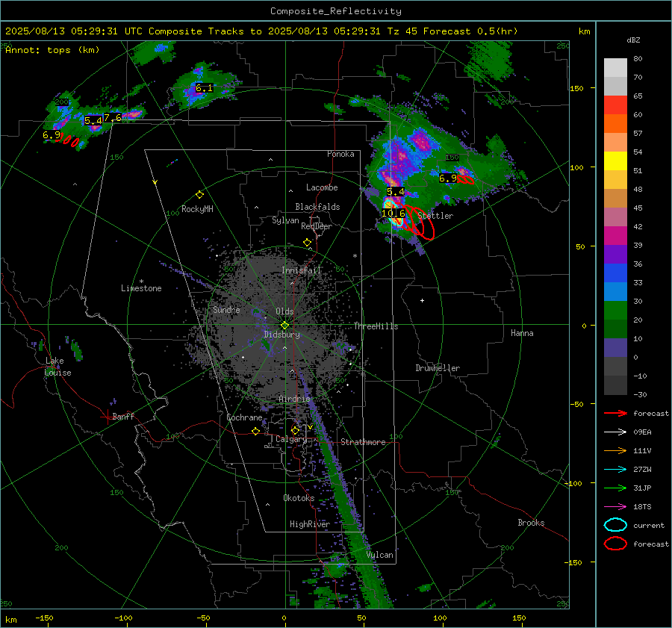
Task: Click the white 09EA arrow legend icon
Action: (x=615, y=432)
